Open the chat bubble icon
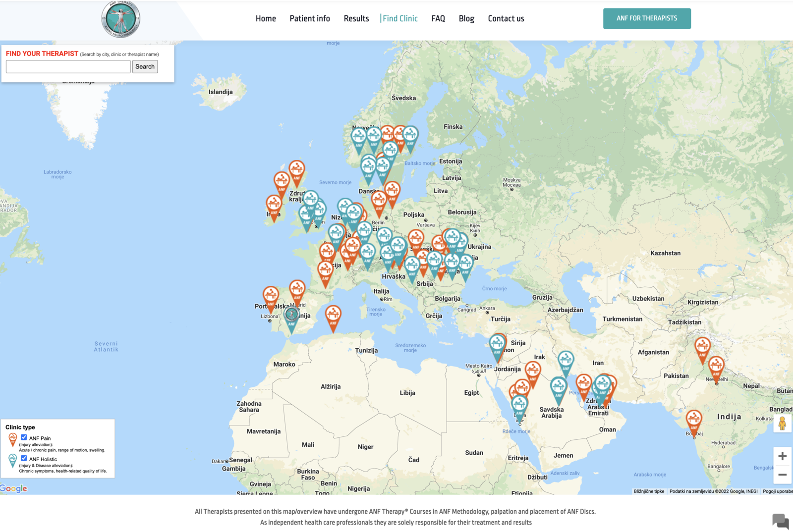 781,521
